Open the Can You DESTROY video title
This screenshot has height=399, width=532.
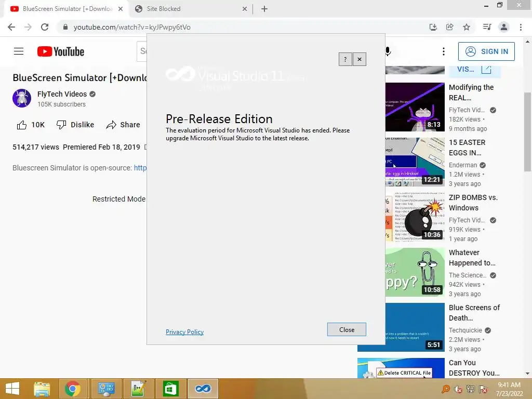click(x=474, y=368)
